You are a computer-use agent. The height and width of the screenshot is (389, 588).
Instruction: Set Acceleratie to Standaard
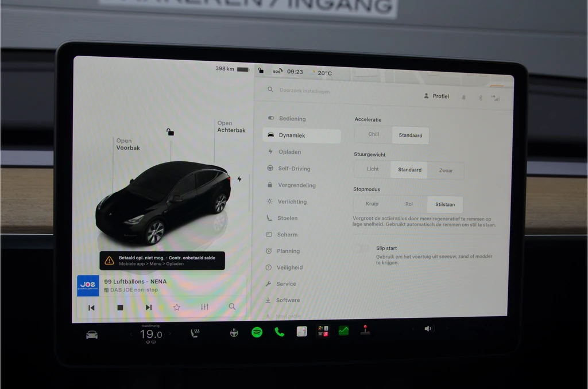click(x=410, y=135)
